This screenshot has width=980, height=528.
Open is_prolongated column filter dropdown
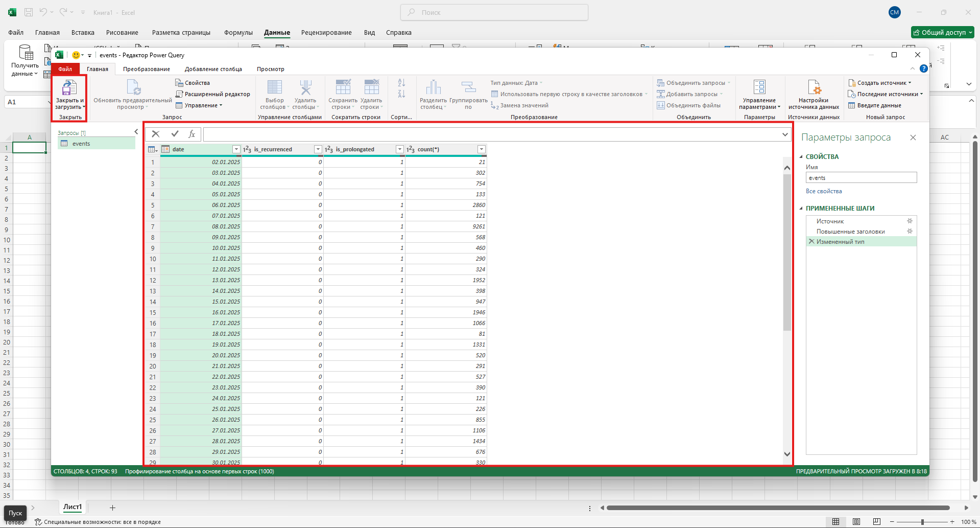(399, 149)
